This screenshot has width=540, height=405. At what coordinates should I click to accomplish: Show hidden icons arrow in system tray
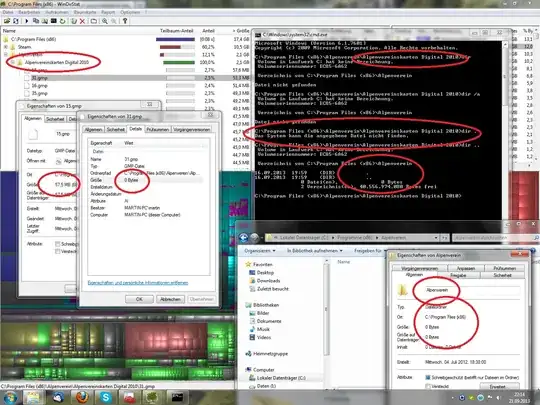pos(452,398)
